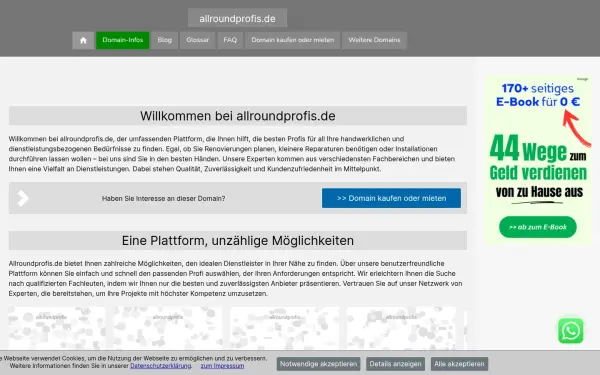The width and height of the screenshot is (600, 375).
Task: Click the Alle akzeptieren cookie button
Action: tap(459, 364)
